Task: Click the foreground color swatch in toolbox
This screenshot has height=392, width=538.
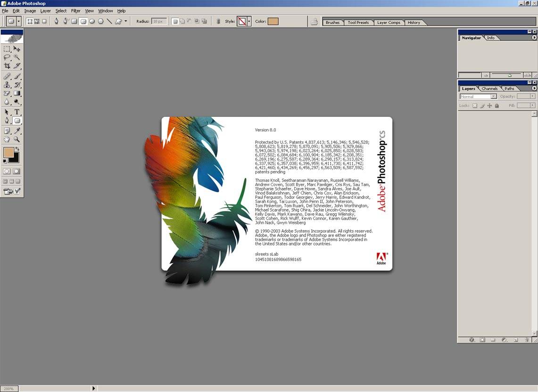Action: 8,152
